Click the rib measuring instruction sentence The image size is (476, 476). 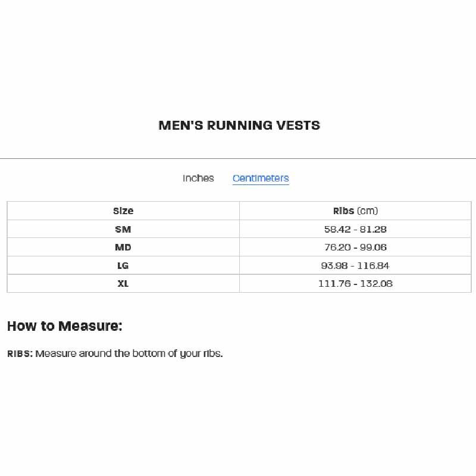point(129,353)
